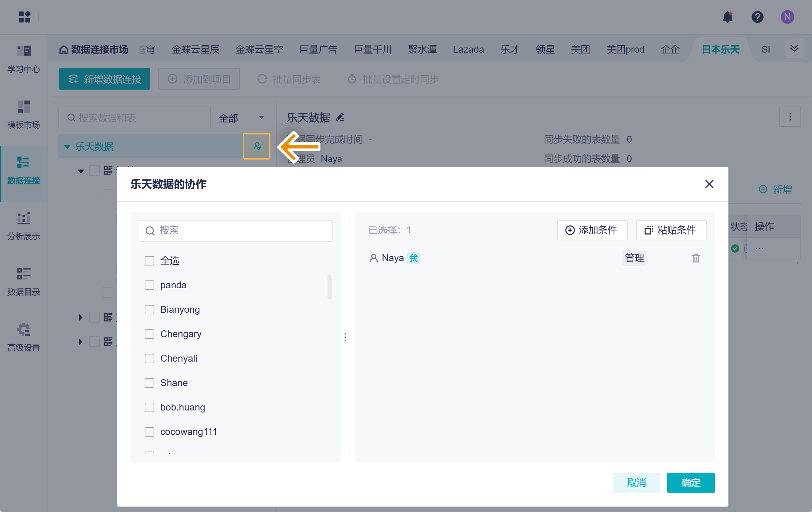
Task: Click the user search field in dialog
Action: [236, 231]
